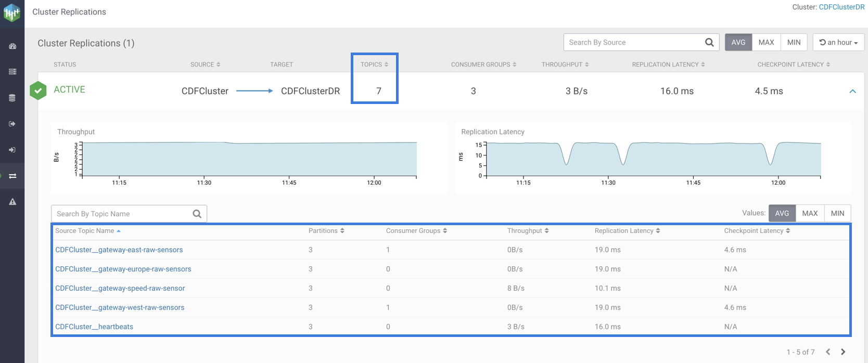The height and width of the screenshot is (363, 868).
Task: Click the 11:30 tick on Throughput chart
Action: pos(204,182)
